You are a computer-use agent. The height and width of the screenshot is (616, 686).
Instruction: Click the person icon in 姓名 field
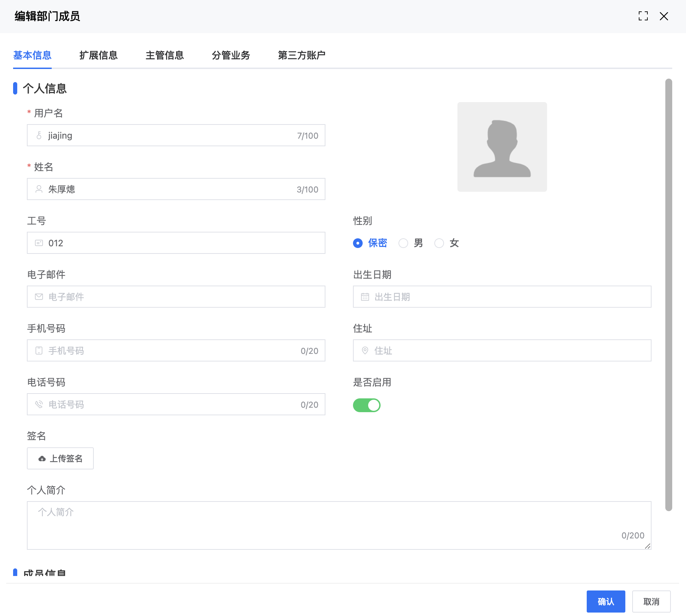(39, 189)
